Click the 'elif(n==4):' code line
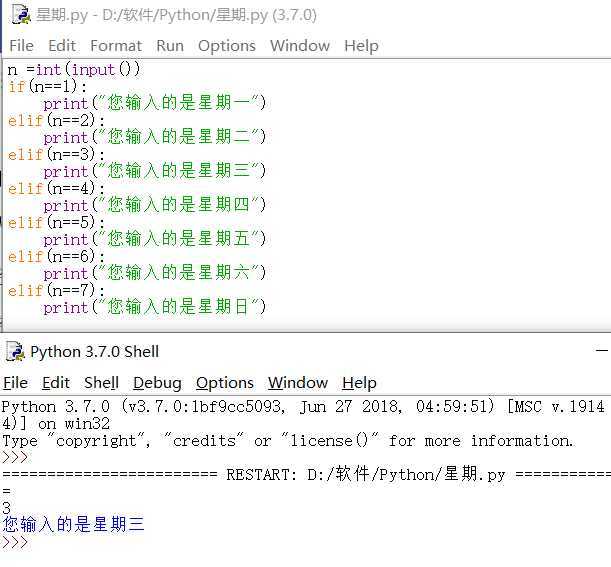Viewport: 611px width, 567px height. (57, 188)
